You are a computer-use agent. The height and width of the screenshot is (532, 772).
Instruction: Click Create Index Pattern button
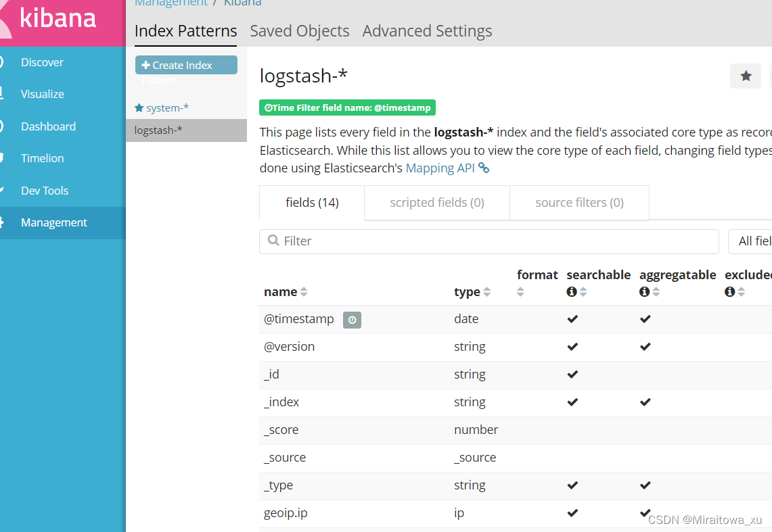click(186, 66)
